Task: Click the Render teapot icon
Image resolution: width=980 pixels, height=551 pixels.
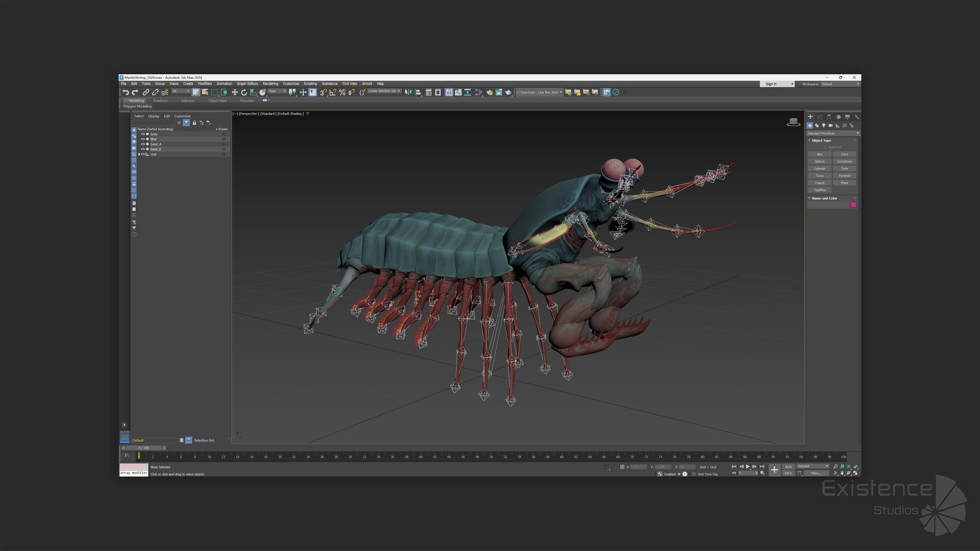Action: click(x=508, y=92)
